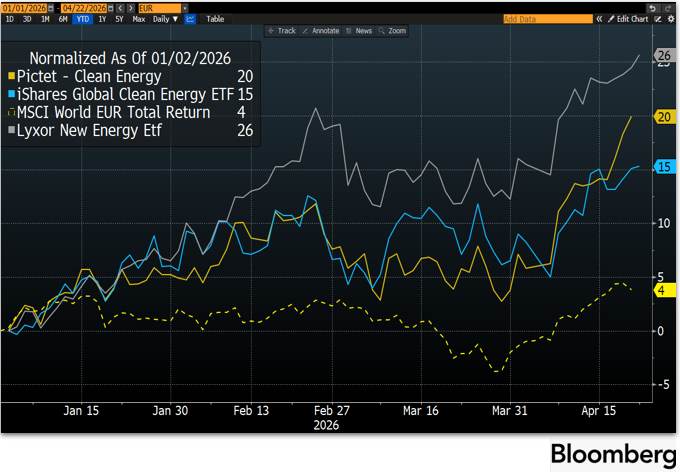Click the Pictet Clean Energy yellow swatch
Screen dimensions: 680x472
pos(10,76)
